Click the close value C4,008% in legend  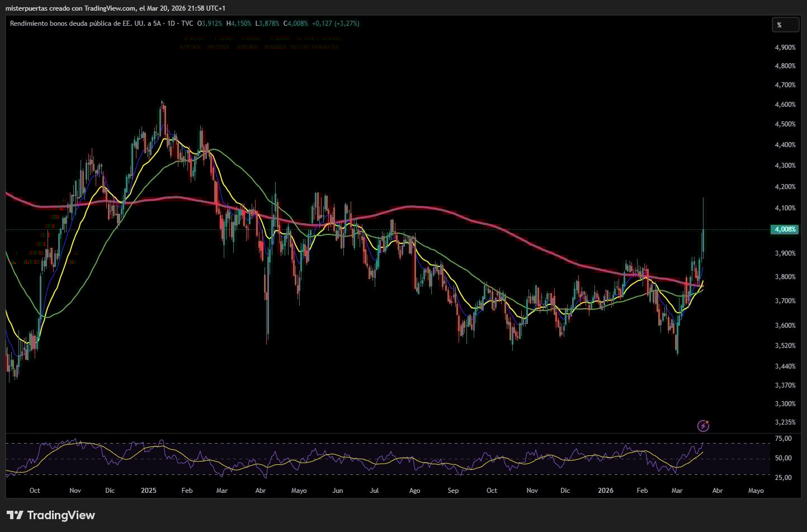296,23
